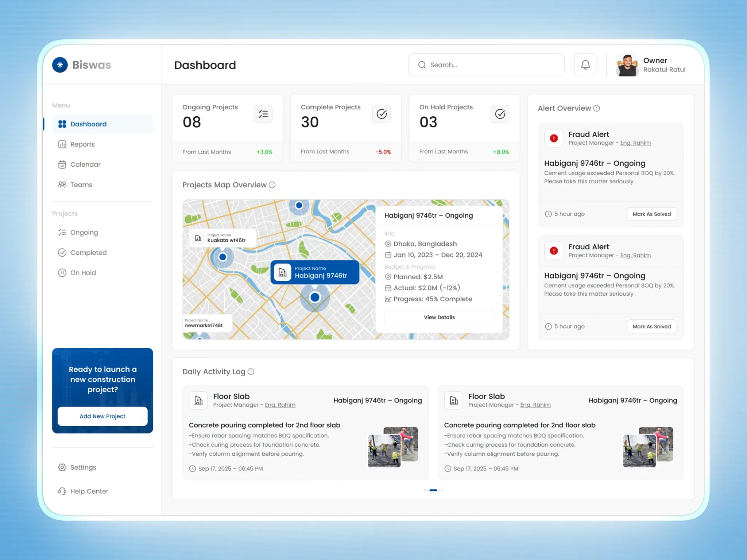Click the activity log carousel pagination indicator
Screen dimensions: 747x560
[433, 490]
